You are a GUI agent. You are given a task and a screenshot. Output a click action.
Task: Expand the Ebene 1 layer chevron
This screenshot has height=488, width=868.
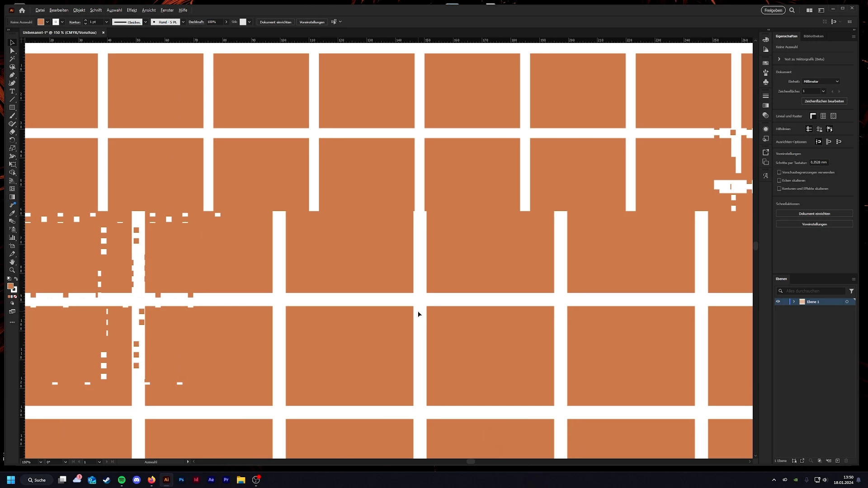(x=794, y=301)
